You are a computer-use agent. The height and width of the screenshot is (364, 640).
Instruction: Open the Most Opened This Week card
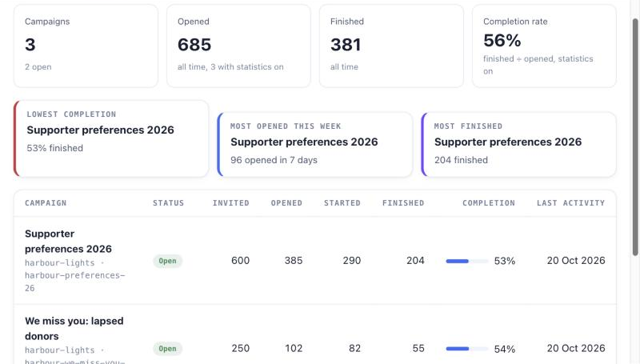coord(314,145)
